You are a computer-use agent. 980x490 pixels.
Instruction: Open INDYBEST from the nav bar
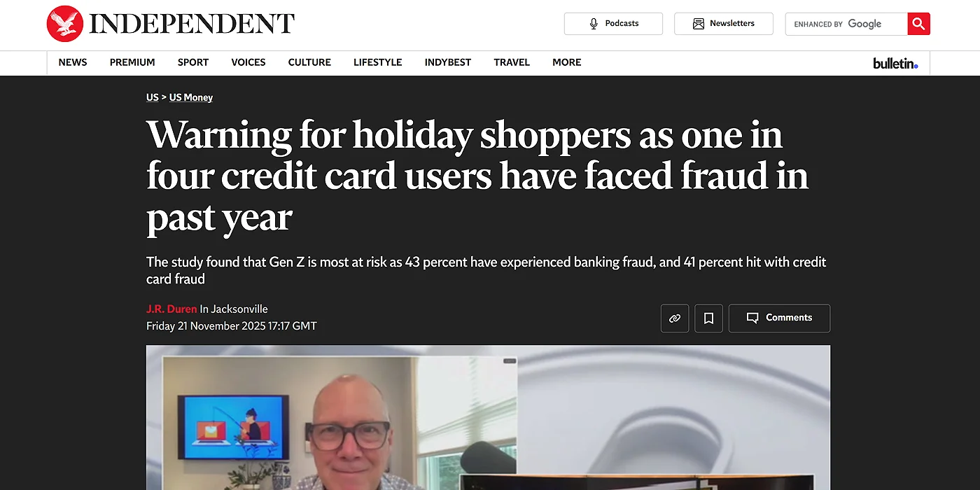click(x=448, y=62)
